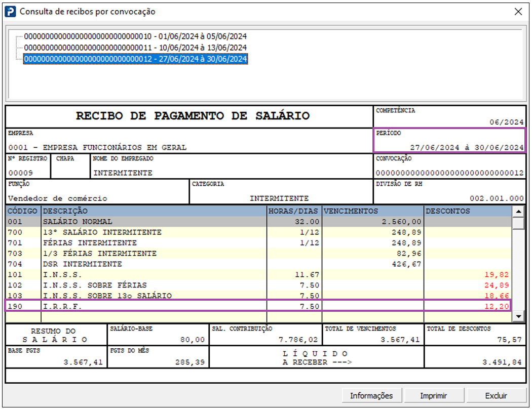This screenshot has height=410, width=532.
Task: Select the FÉRIAS INTERMITENTE row description
Action: pos(90,242)
